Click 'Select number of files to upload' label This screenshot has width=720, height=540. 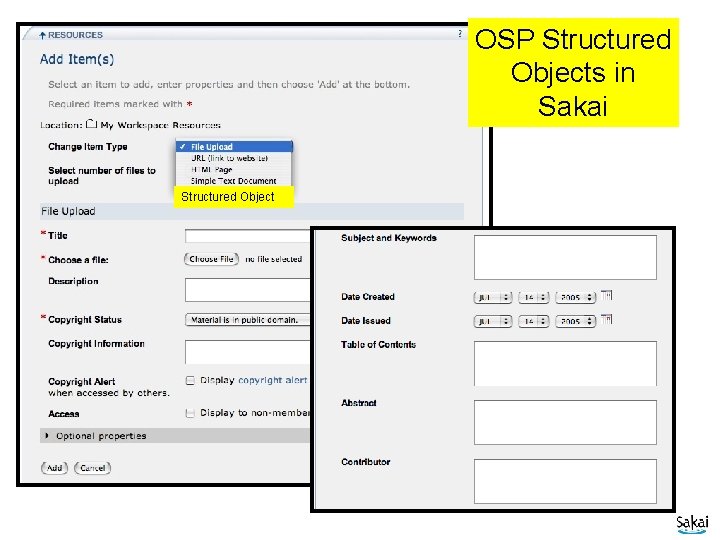tap(102, 175)
